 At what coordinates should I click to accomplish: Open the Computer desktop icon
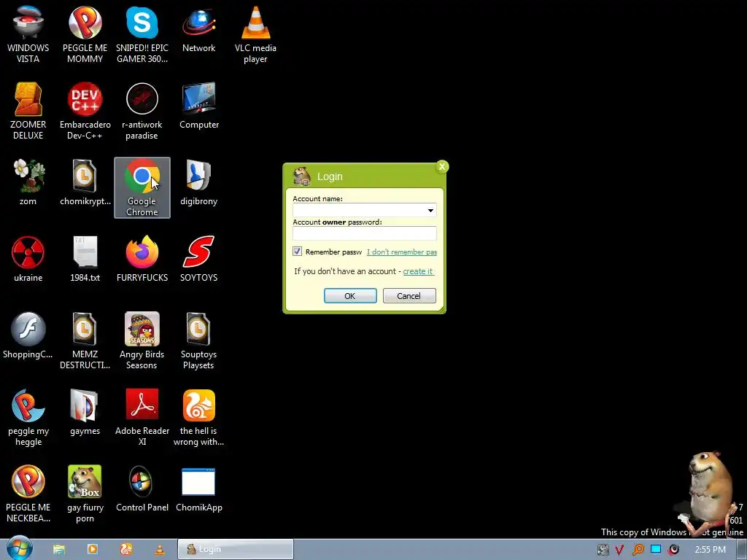[198, 106]
